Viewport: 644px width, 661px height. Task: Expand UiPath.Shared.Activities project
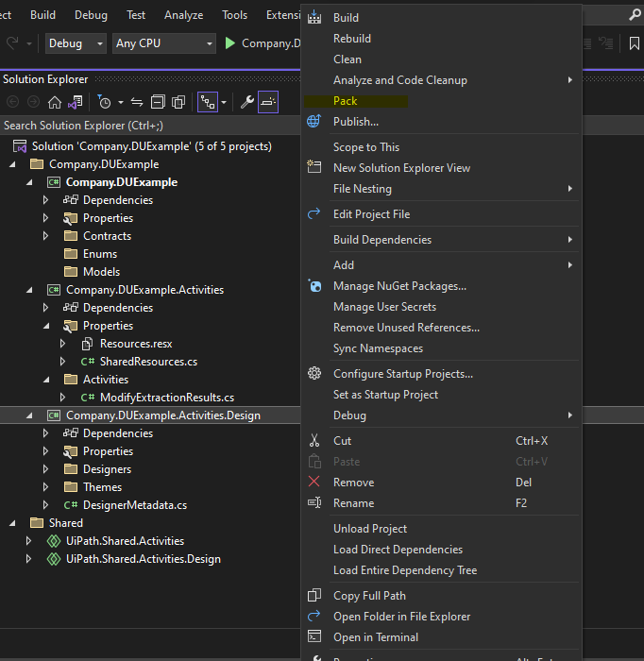[x=28, y=541]
